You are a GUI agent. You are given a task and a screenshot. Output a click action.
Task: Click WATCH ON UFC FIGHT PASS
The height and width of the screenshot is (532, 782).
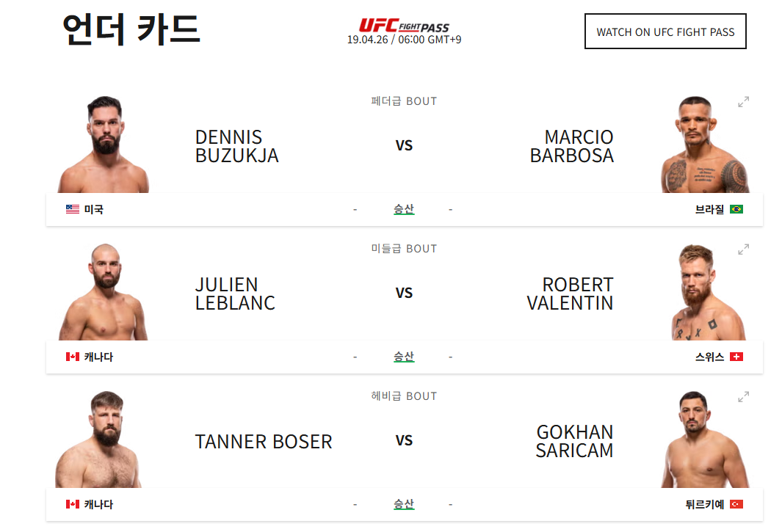[665, 32]
